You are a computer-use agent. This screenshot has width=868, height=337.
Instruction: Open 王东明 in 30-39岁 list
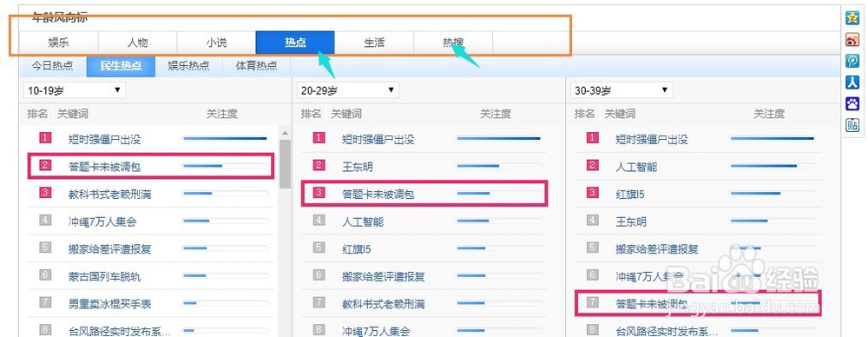point(631,221)
